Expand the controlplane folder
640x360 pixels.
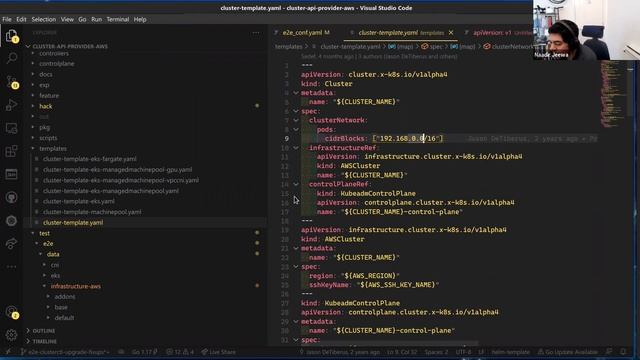57,64
